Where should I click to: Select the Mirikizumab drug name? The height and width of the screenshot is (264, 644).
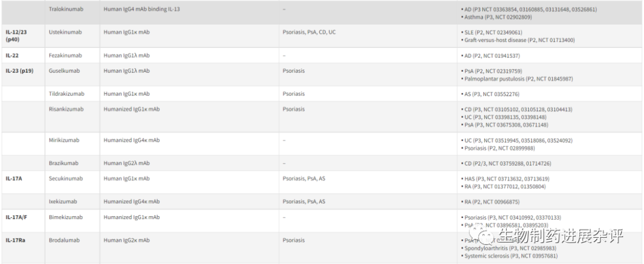pos(64,140)
